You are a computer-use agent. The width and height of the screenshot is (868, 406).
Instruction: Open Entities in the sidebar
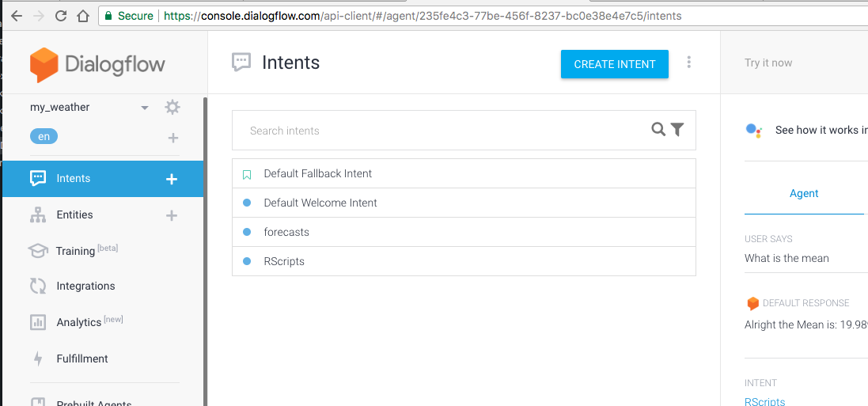[74, 215]
